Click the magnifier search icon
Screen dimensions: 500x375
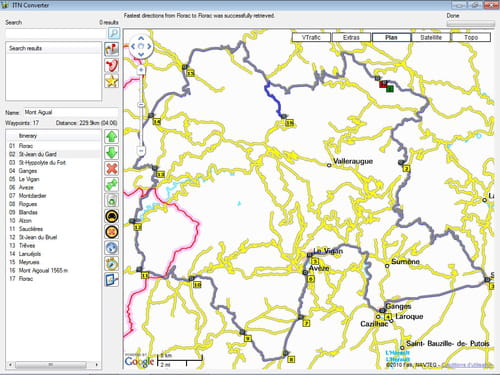point(114,33)
